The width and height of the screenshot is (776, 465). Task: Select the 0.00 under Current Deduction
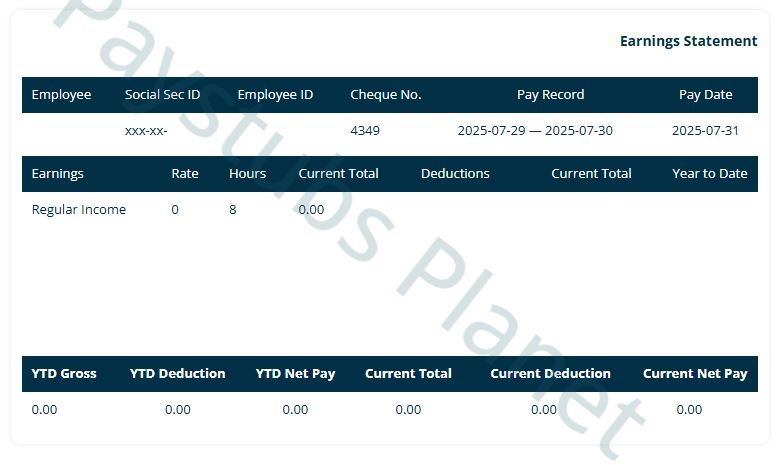[544, 410]
